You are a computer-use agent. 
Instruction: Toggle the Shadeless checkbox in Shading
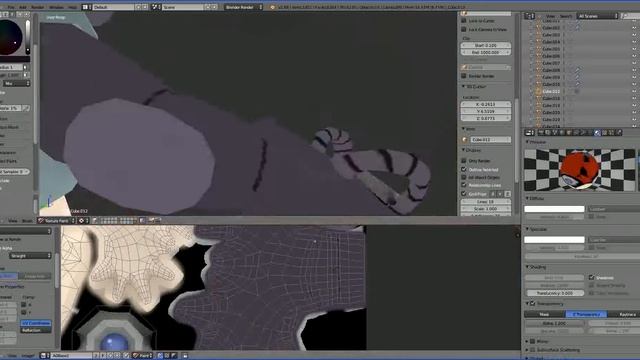pyautogui.click(x=591, y=278)
